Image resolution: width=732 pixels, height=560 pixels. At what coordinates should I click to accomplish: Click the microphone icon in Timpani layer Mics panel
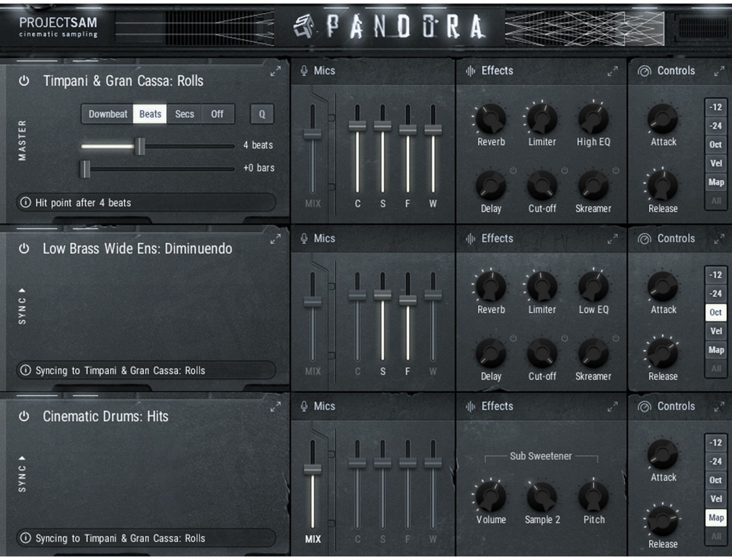click(304, 71)
